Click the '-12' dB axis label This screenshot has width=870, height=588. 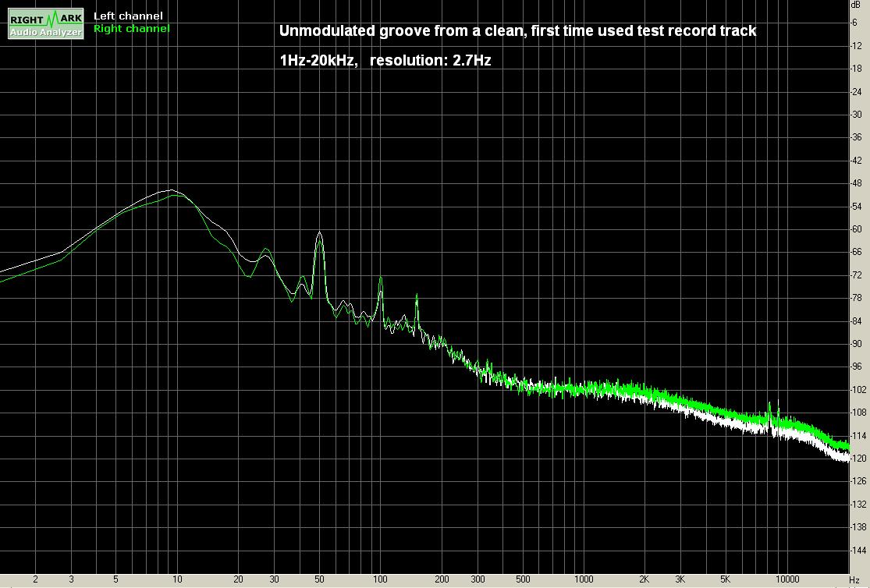[856, 45]
